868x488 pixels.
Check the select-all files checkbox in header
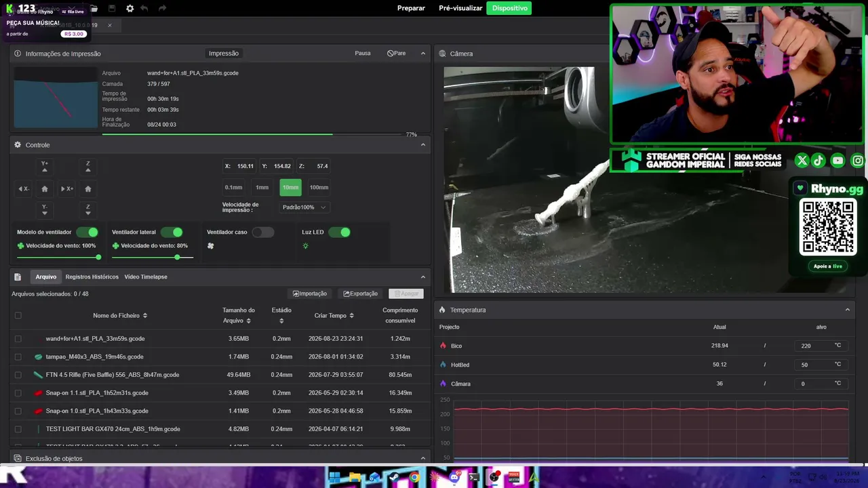pos(18,315)
